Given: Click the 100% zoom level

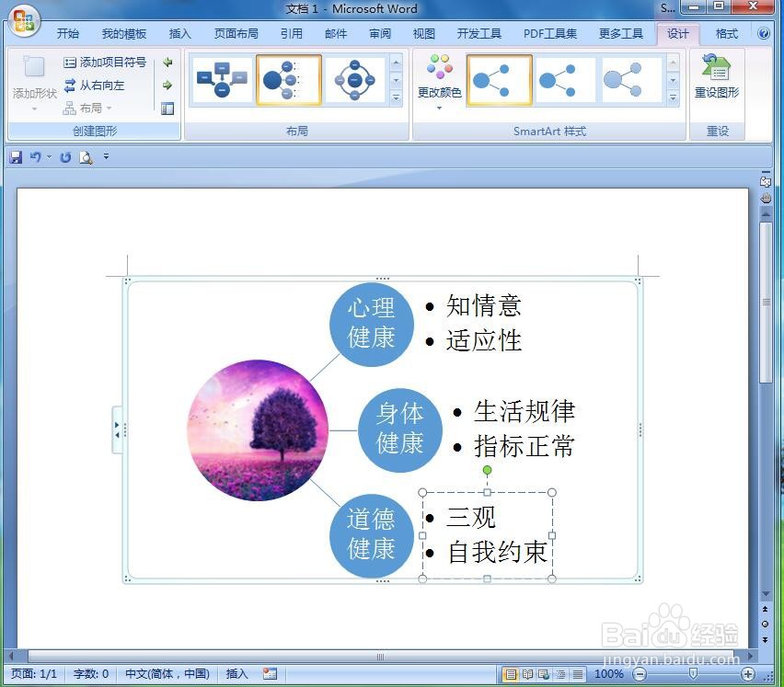Looking at the screenshot, I should (x=608, y=674).
